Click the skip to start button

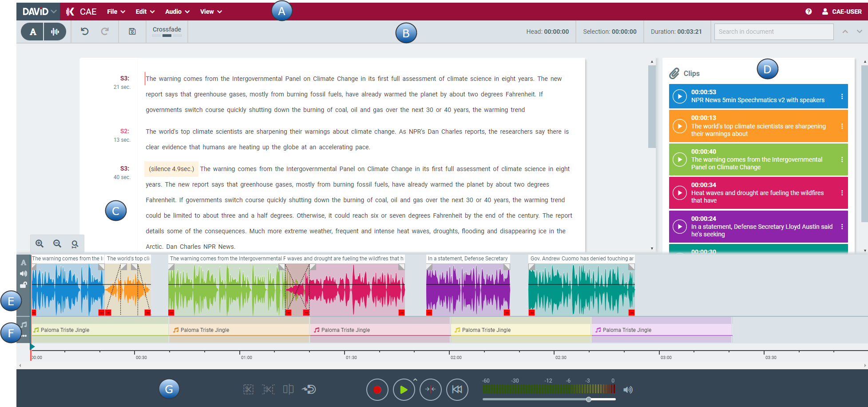(x=457, y=390)
